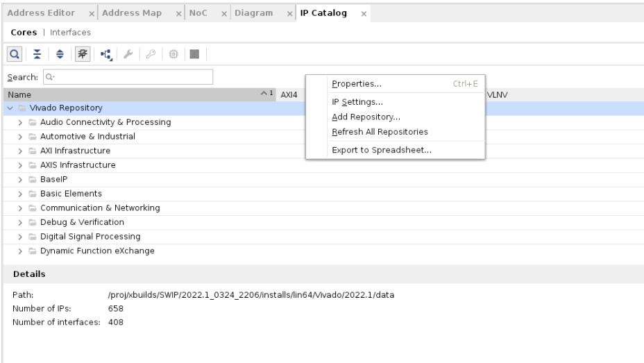This screenshot has height=363, width=644.
Task: Open the search magnifier options in Search field
Action: pos(50,77)
